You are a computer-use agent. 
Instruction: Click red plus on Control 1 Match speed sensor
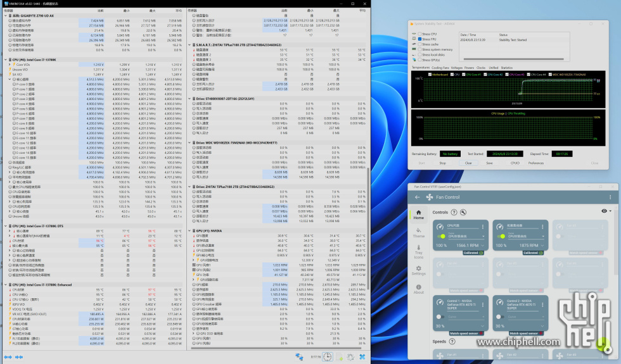pos(480,334)
